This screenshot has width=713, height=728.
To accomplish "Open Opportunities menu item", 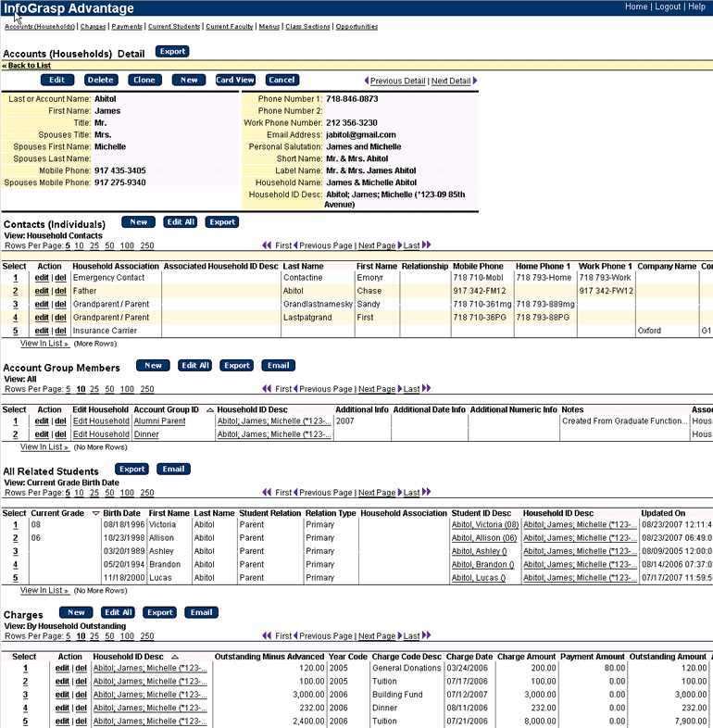I will 357,27.
